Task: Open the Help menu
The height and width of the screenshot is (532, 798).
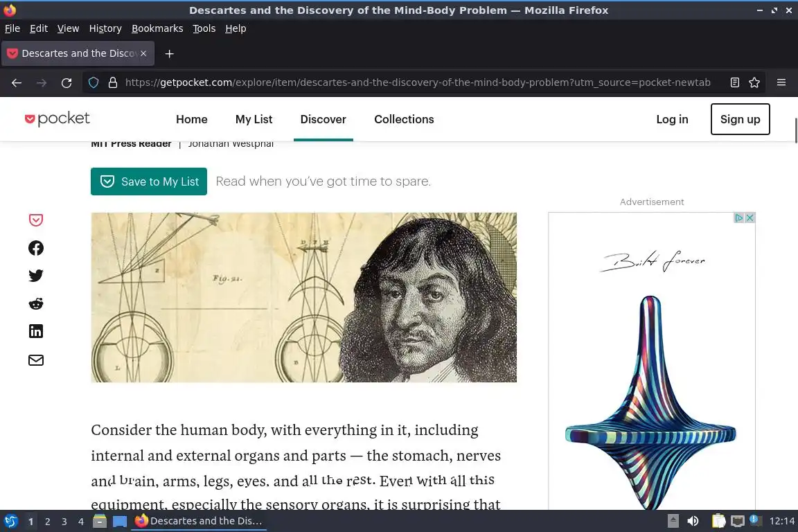Action: [236, 28]
